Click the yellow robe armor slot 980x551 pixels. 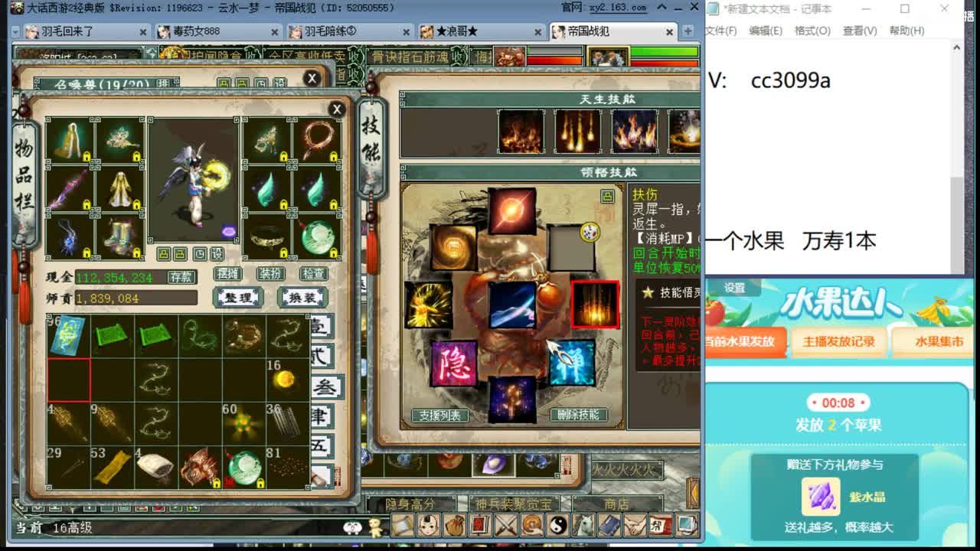120,189
